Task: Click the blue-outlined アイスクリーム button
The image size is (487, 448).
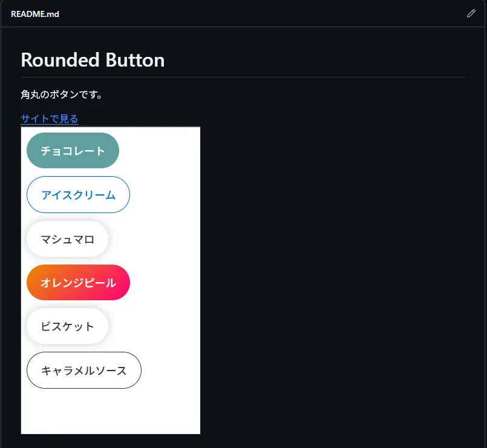Action: click(x=78, y=195)
